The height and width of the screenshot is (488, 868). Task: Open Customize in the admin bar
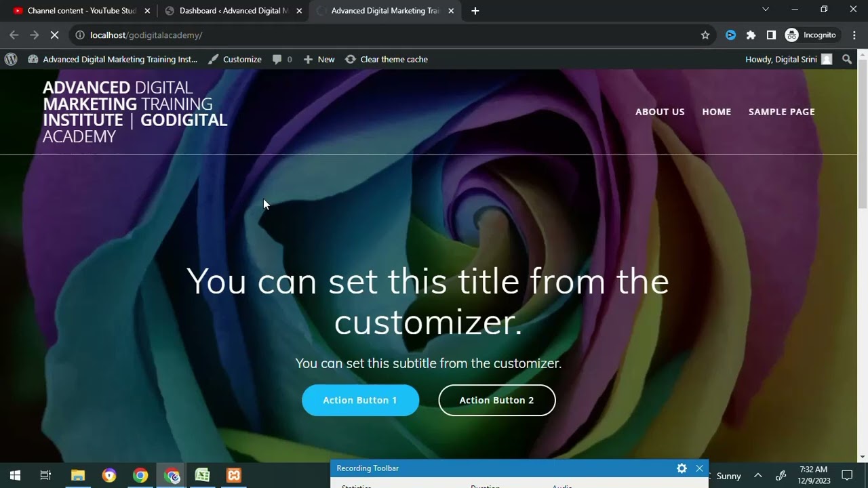coord(235,60)
